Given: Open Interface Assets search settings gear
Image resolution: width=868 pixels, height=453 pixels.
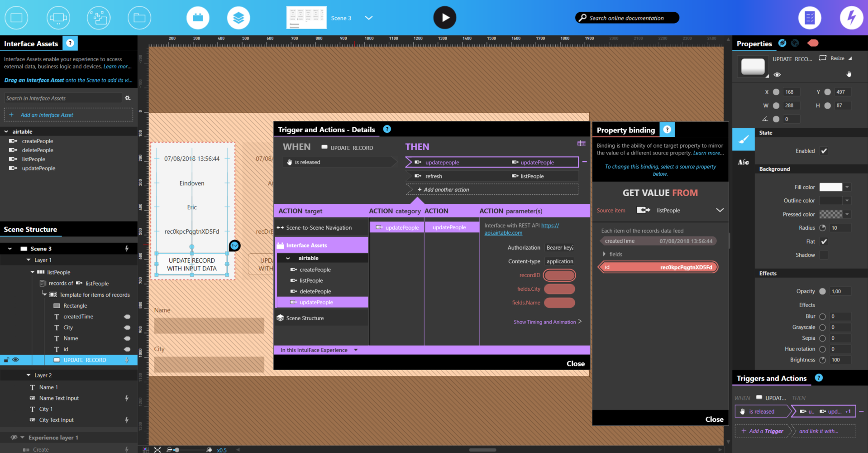Looking at the screenshot, I should point(128,98).
